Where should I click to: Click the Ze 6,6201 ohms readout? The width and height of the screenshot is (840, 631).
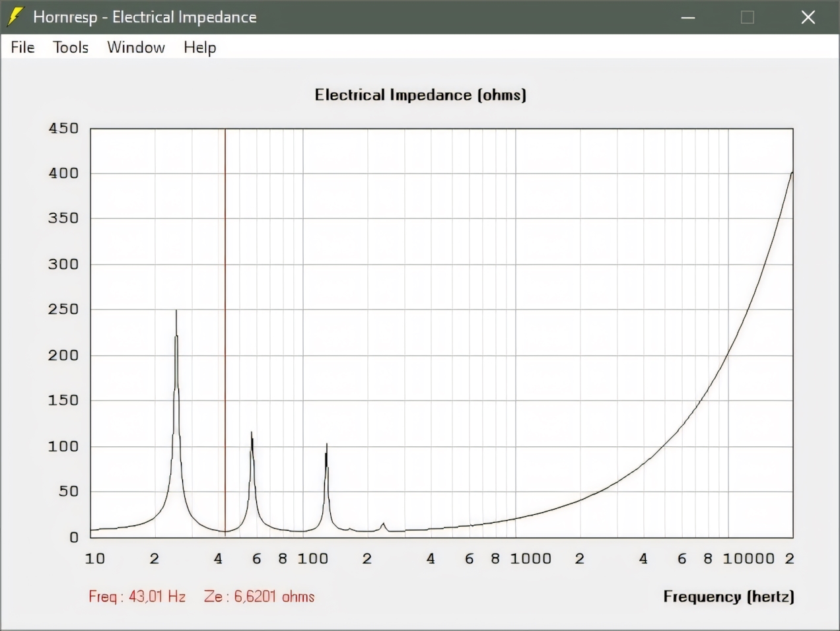[260, 597]
